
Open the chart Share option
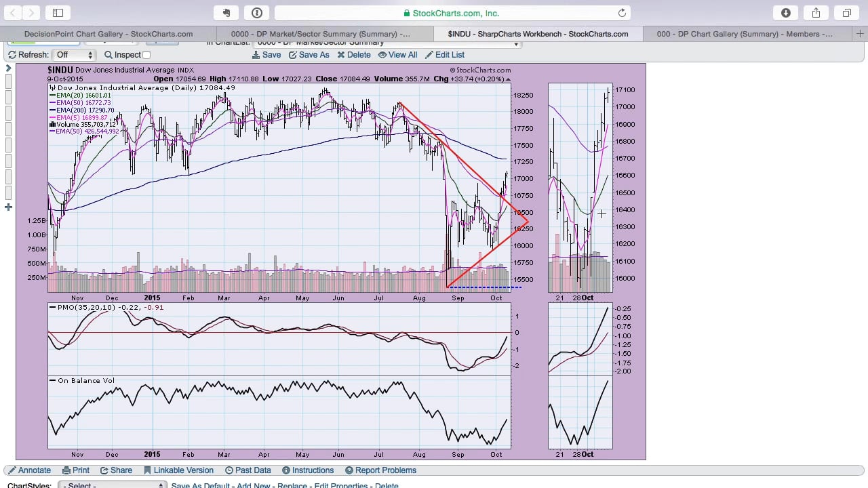[x=117, y=470]
